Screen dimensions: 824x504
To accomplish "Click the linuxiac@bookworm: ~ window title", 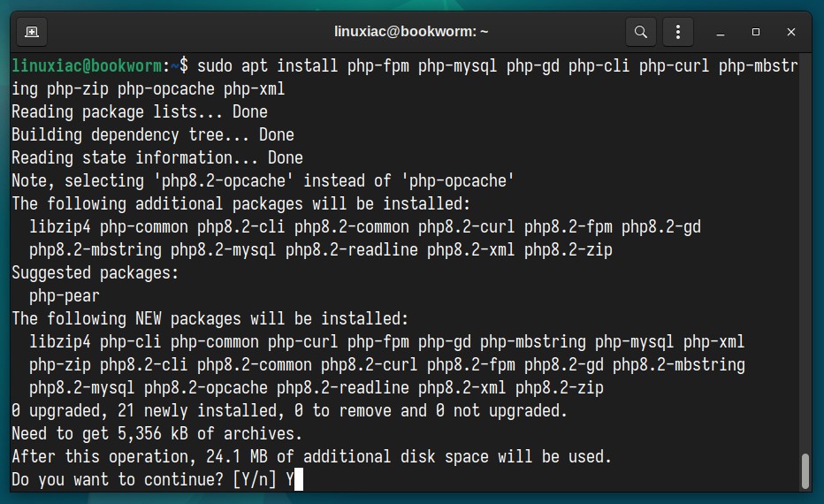I will click(x=411, y=32).
